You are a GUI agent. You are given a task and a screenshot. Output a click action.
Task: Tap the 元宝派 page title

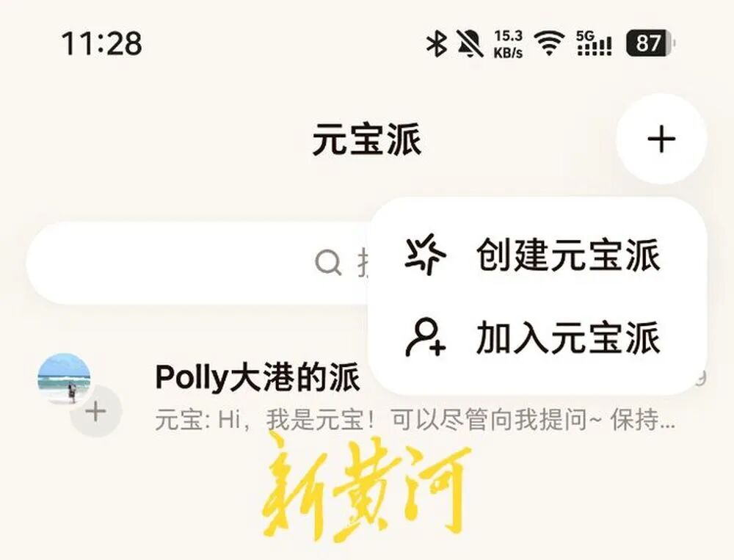click(x=367, y=139)
